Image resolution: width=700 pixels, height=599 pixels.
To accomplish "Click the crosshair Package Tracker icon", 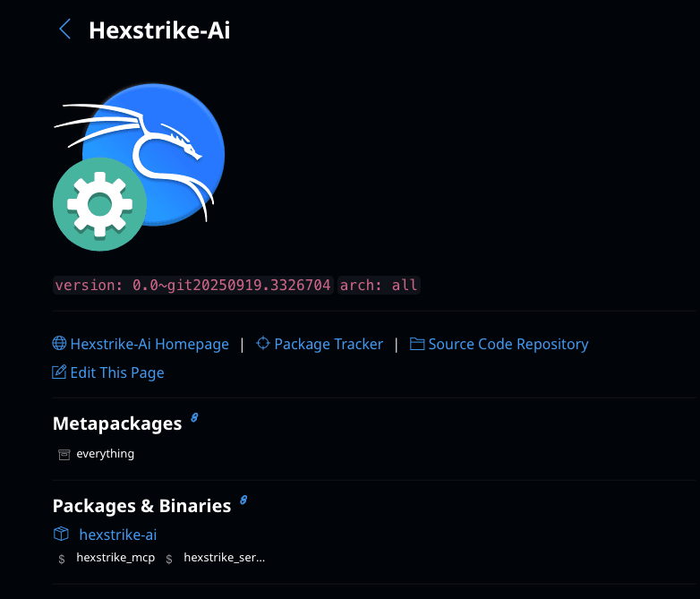I will coord(263,344).
